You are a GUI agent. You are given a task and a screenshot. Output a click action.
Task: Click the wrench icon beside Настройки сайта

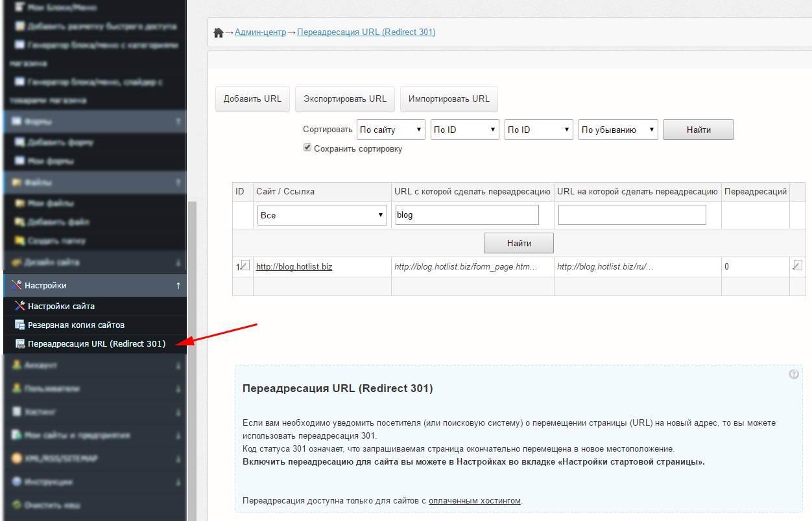click(x=19, y=306)
